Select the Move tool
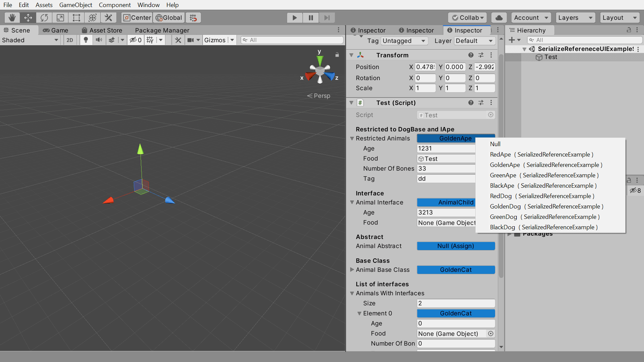 [x=28, y=18]
